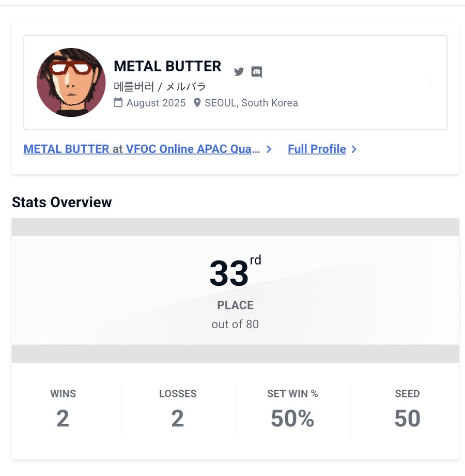Select the 33rd PLACE standing figure
Screen dimensions: 465x476
pyautogui.click(x=230, y=274)
